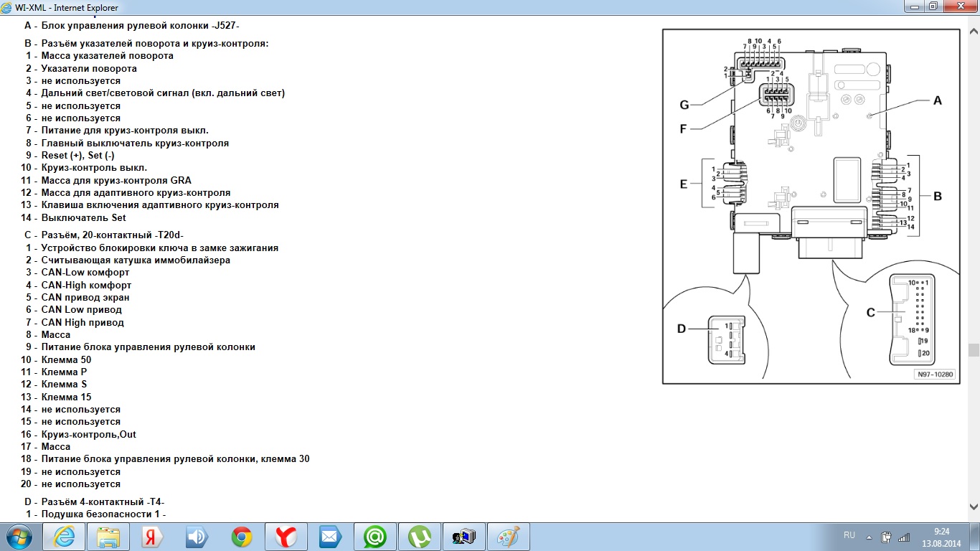Click the Show desktop button

974,537
